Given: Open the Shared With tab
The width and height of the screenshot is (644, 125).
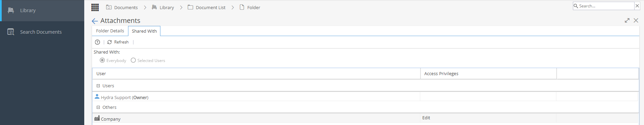Looking at the screenshot, I should pos(144,31).
